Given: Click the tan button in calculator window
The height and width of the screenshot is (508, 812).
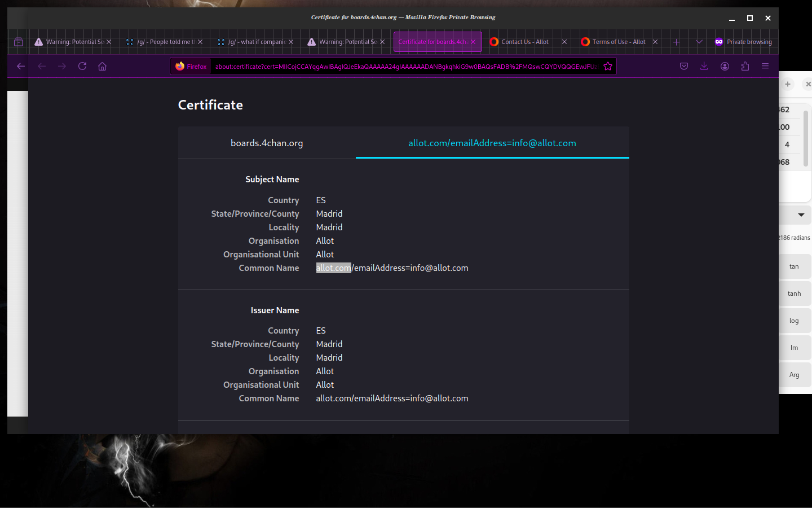Looking at the screenshot, I should coord(795,266).
